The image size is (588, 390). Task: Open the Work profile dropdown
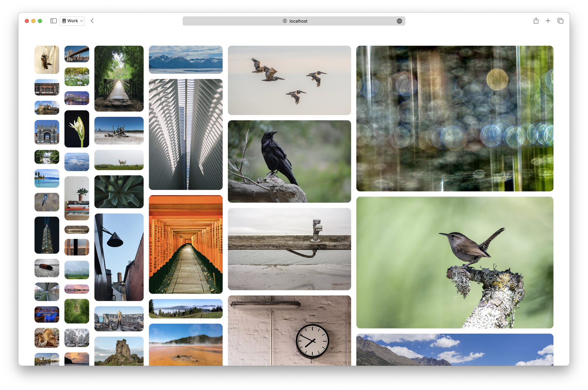pos(72,21)
